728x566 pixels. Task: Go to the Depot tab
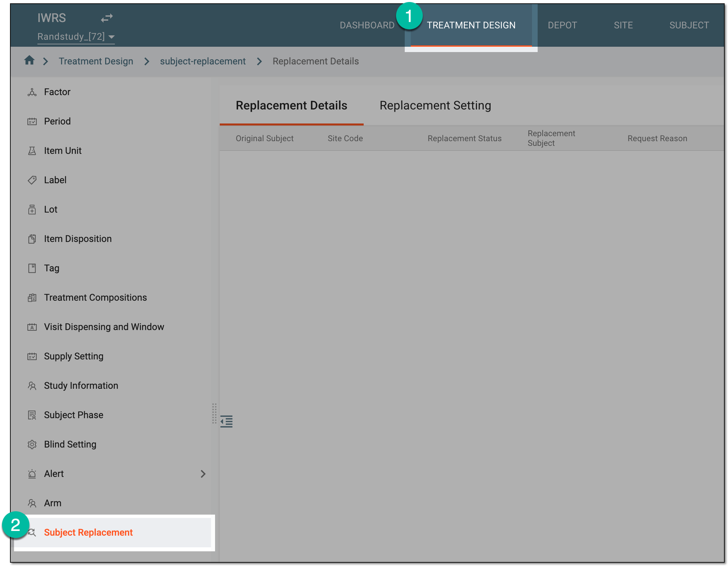[x=562, y=25]
